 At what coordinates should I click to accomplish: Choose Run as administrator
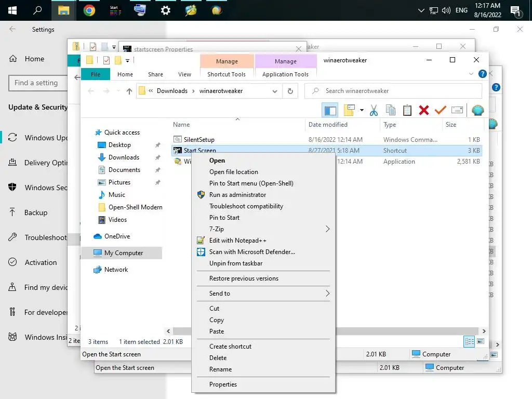point(263,195)
